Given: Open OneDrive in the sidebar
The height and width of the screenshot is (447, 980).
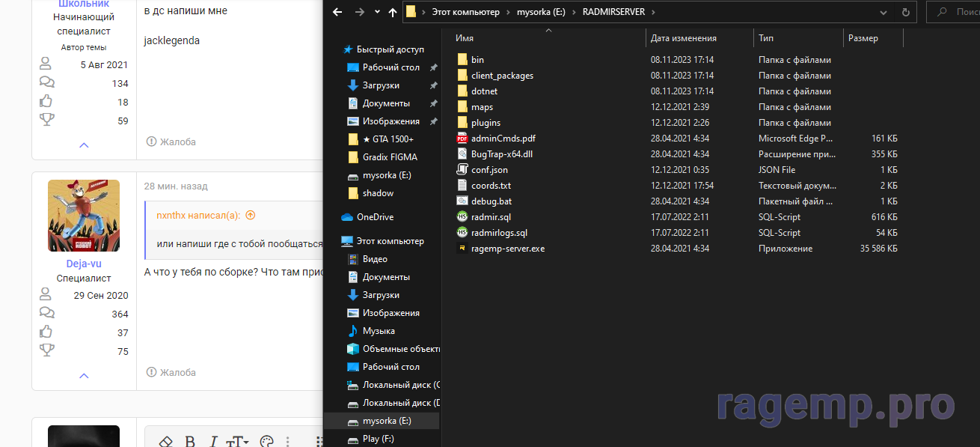Looking at the screenshot, I should [374, 217].
